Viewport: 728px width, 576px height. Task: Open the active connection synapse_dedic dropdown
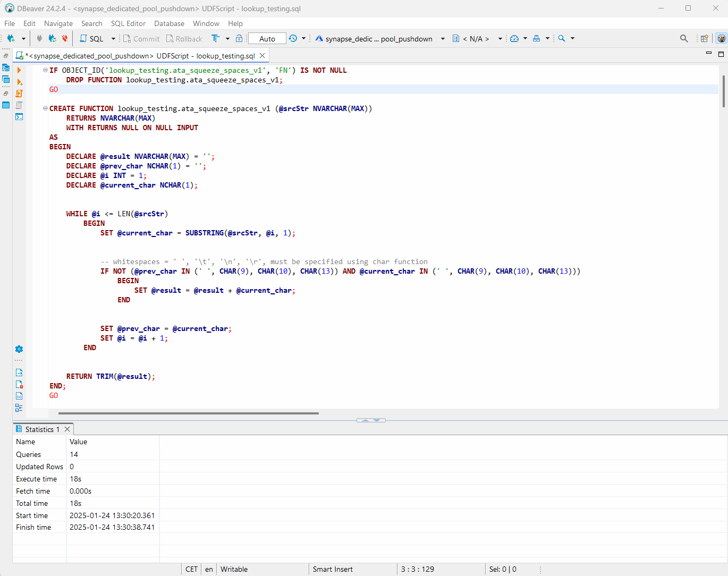[x=379, y=39]
